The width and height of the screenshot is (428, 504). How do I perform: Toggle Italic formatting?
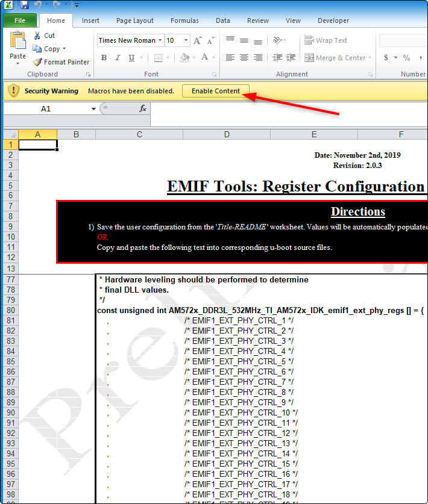click(x=118, y=58)
